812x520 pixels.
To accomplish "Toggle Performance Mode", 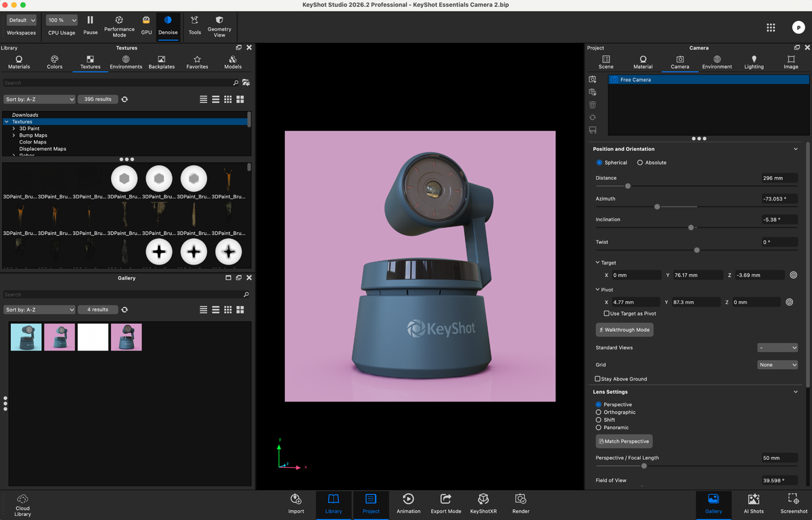I will coord(119,26).
